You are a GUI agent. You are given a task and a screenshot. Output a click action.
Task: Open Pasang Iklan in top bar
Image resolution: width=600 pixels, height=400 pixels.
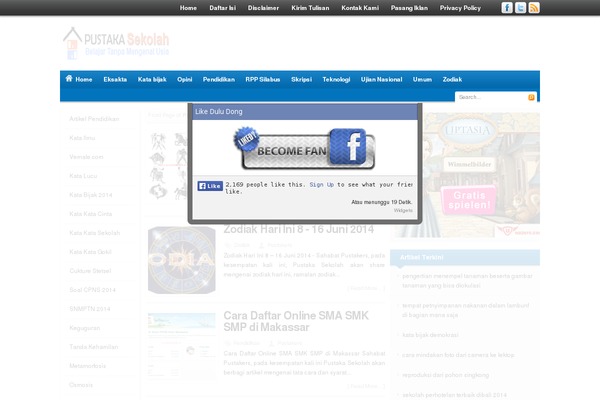[409, 8]
